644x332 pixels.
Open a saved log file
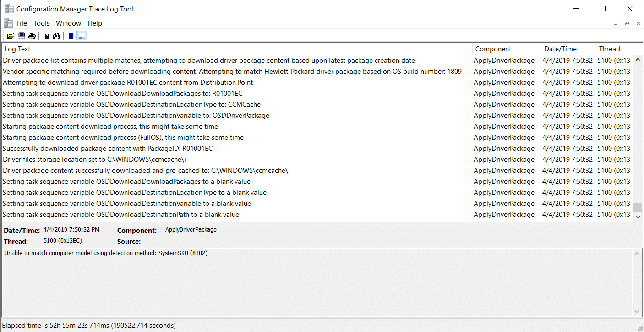11,35
